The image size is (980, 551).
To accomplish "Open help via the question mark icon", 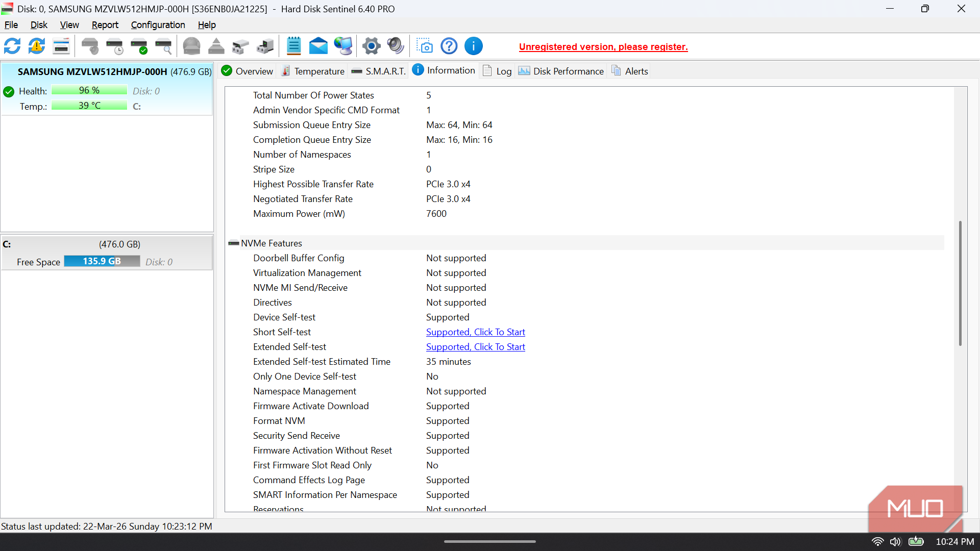I will [x=449, y=46].
